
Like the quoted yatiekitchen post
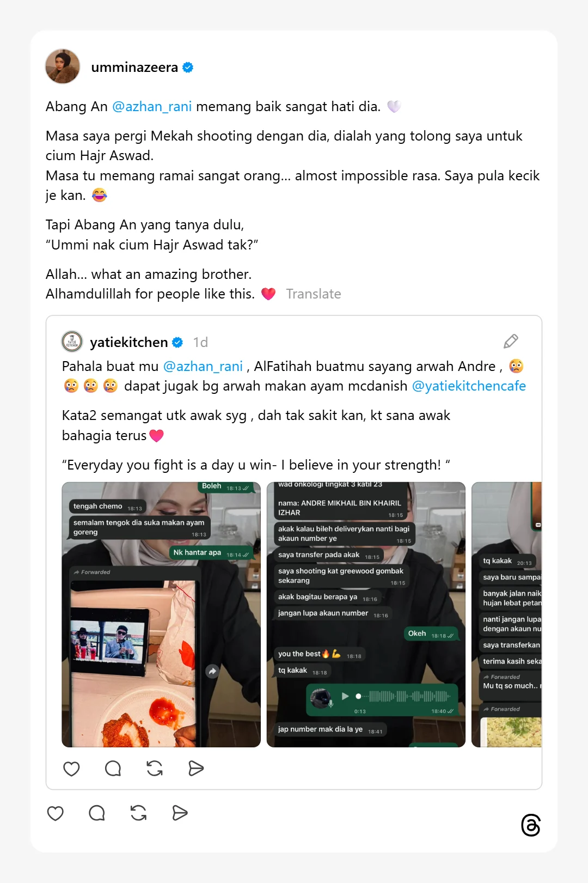coord(71,769)
